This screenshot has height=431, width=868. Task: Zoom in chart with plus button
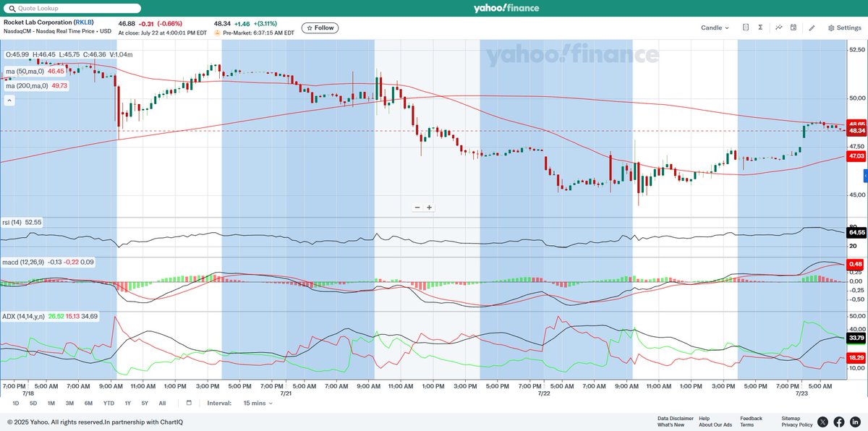coord(429,208)
